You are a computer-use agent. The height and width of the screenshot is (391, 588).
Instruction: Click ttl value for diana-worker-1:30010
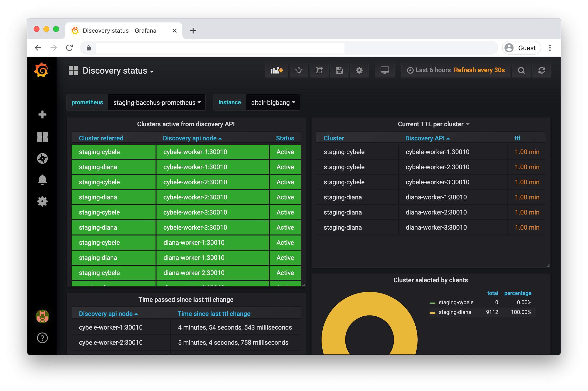(527, 197)
